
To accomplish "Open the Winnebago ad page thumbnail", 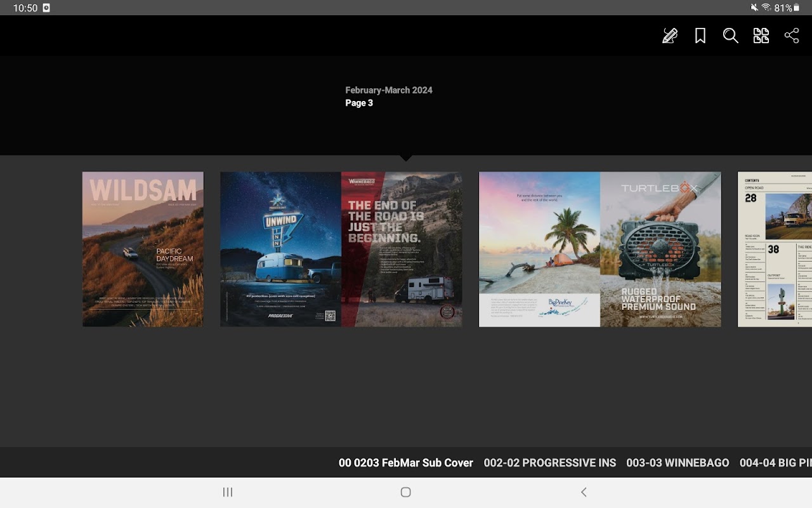I will tap(402, 249).
